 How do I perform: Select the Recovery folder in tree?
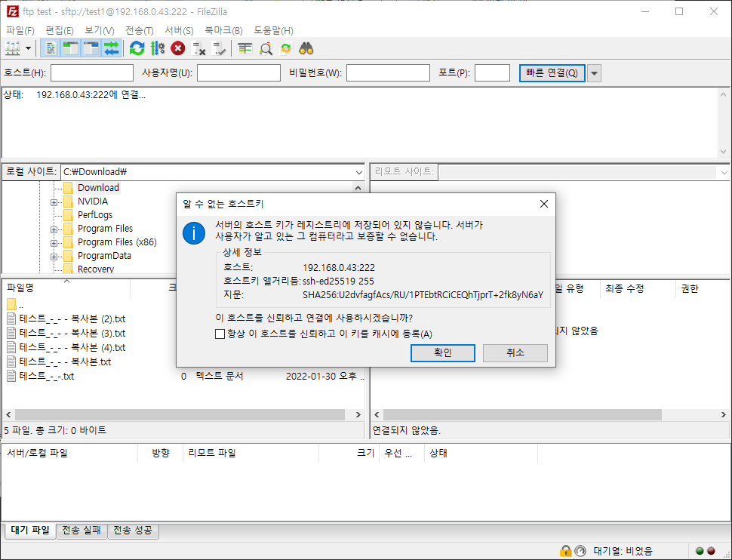95,269
